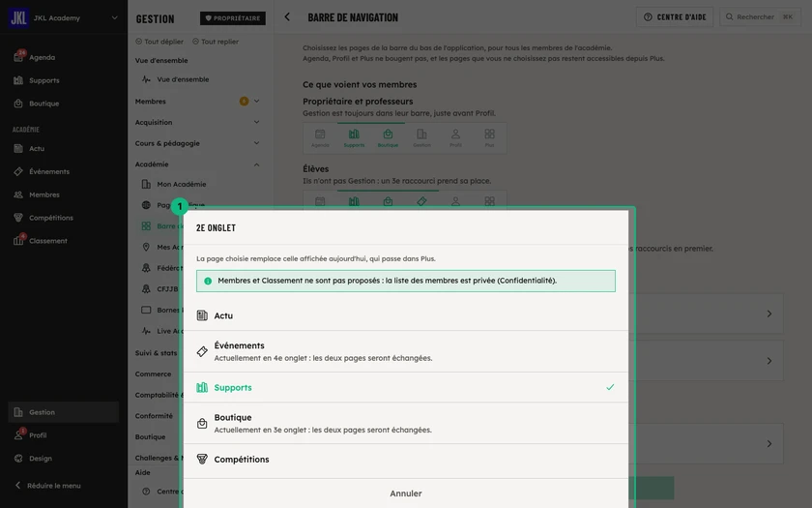Click Réduire le menu

(47, 486)
